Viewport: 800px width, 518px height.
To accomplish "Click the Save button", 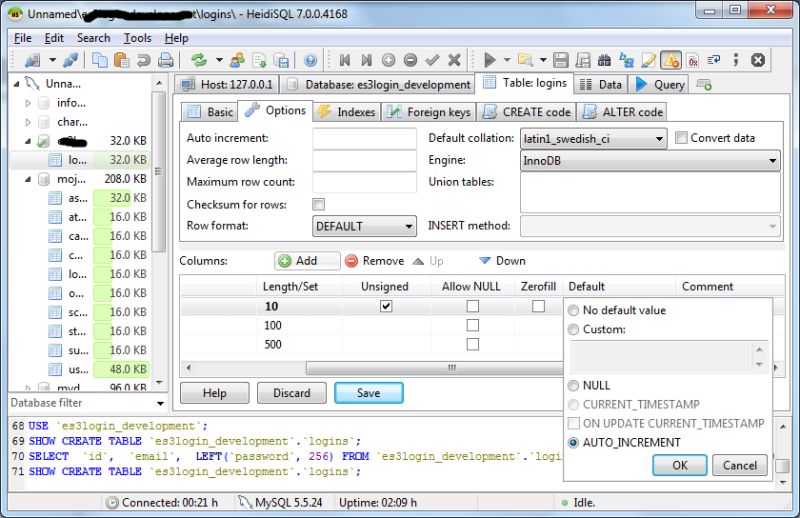I will pos(369,393).
